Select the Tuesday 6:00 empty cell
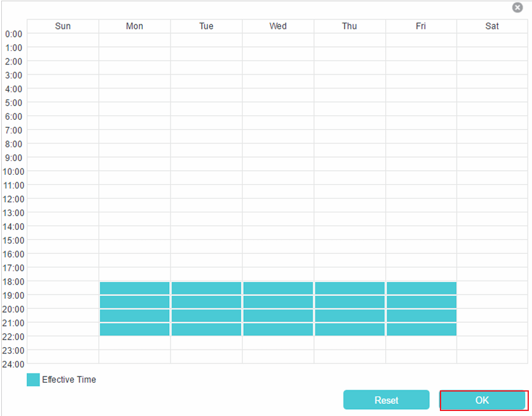Screen dimensions: 532x416 pos(206,123)
